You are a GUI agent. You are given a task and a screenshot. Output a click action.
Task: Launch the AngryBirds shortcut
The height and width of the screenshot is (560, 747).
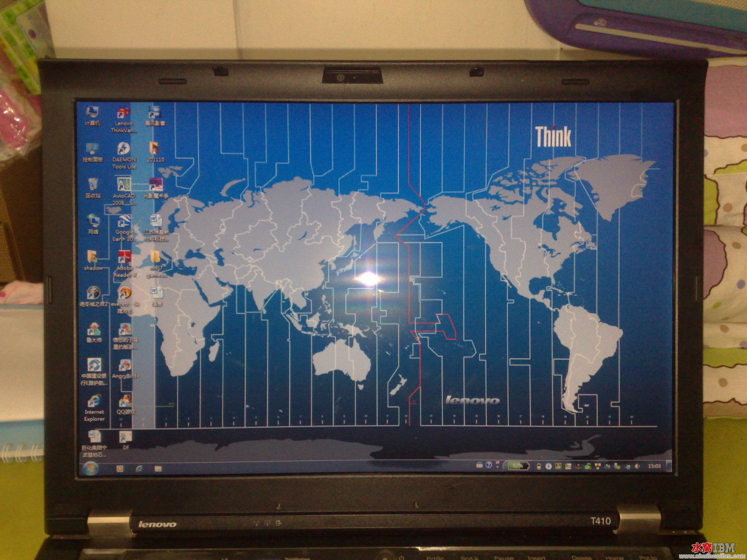click(125, 369)
